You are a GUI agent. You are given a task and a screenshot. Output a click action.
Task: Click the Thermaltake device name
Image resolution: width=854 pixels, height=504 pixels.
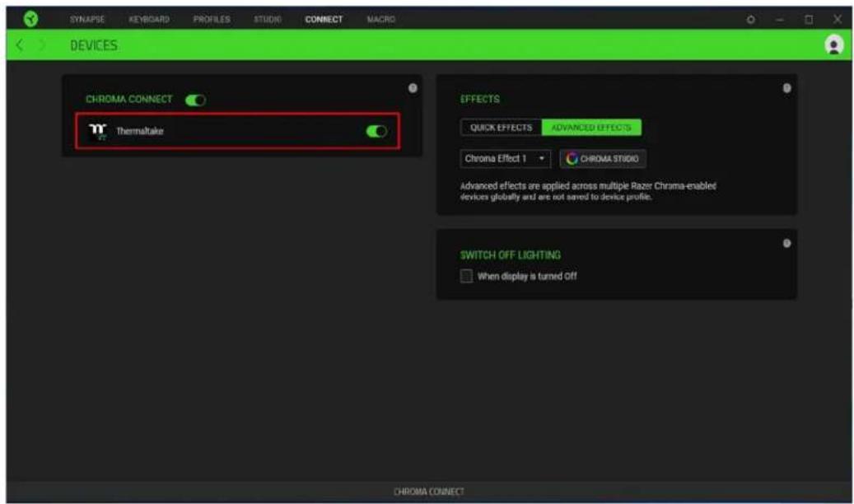140,131
